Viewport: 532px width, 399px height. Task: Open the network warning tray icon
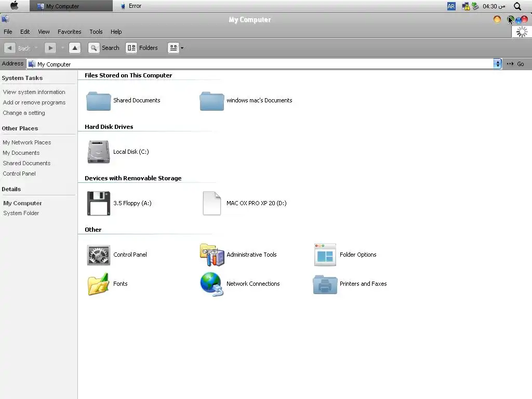tap(466, 6)
